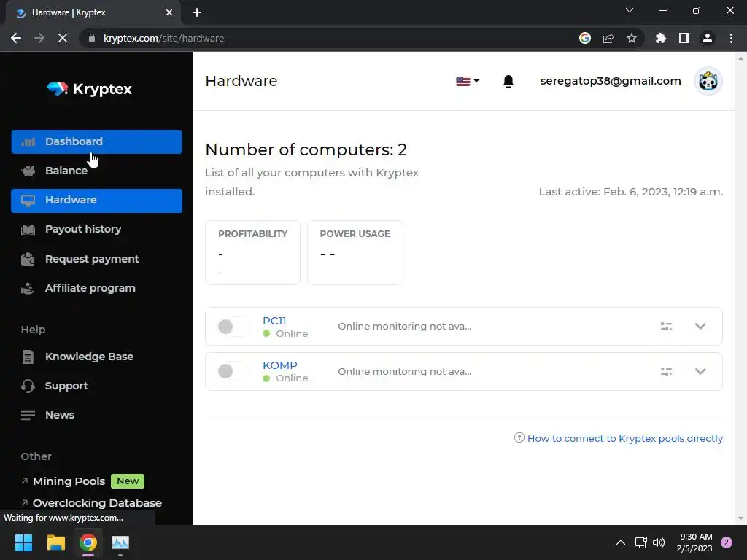The image size is (747, 560).
Task: Open new browser tab
Action: click(x=197, y=12)
